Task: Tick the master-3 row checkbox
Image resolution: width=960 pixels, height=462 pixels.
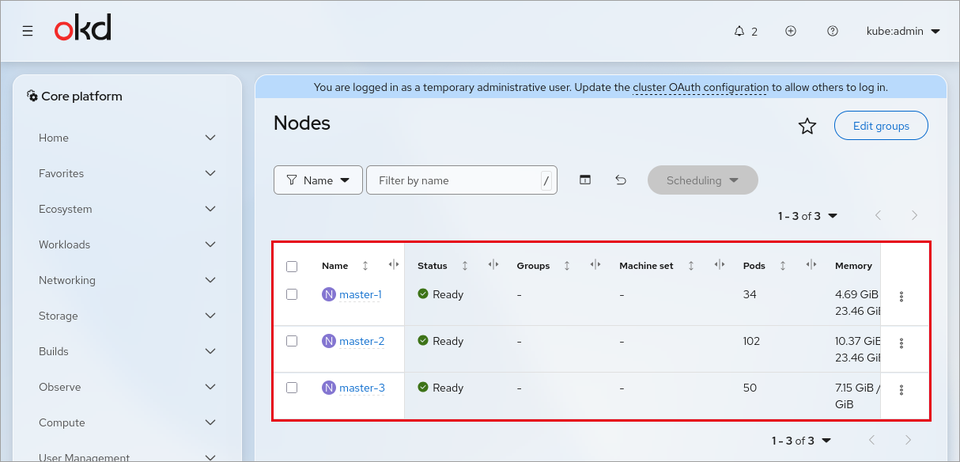Action: tap(291, 387)
